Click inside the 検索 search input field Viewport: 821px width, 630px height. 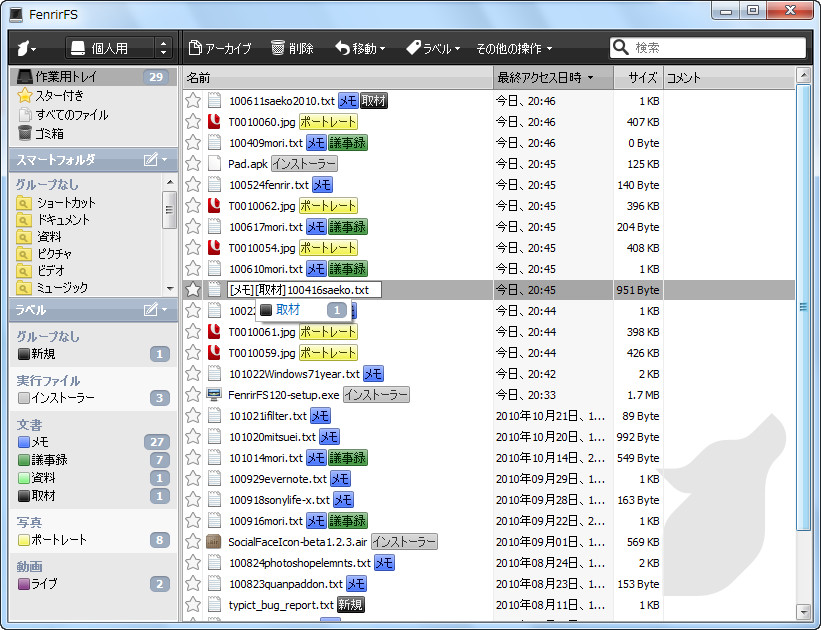point(710,46)
